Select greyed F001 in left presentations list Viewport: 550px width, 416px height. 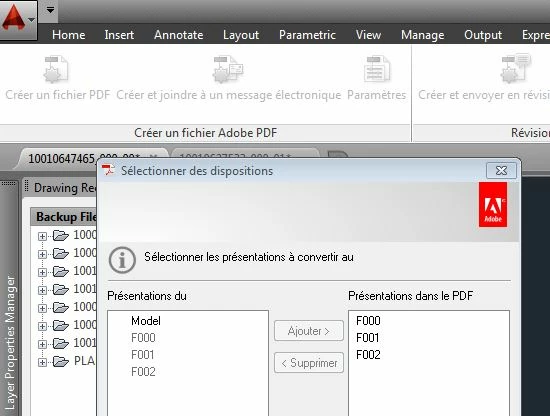142,355
